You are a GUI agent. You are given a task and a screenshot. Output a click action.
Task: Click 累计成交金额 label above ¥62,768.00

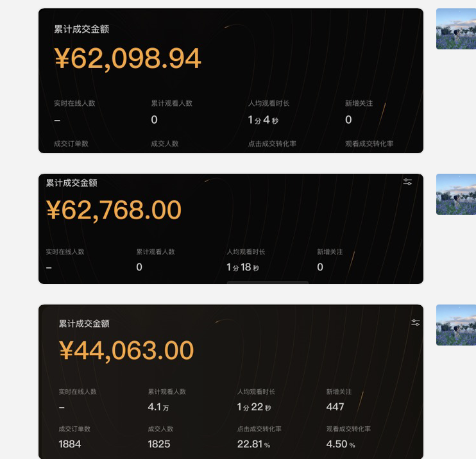[x=71, y=183]
